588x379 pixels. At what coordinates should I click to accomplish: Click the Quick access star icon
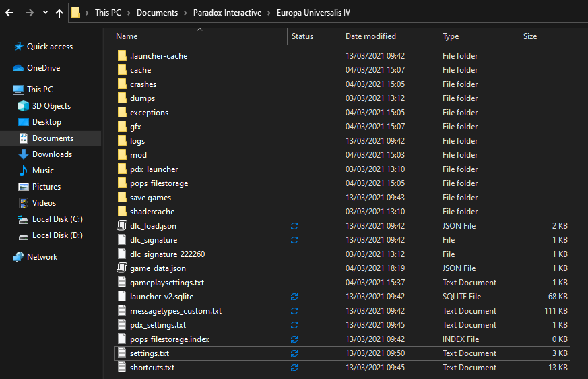(x=19, y=47)
